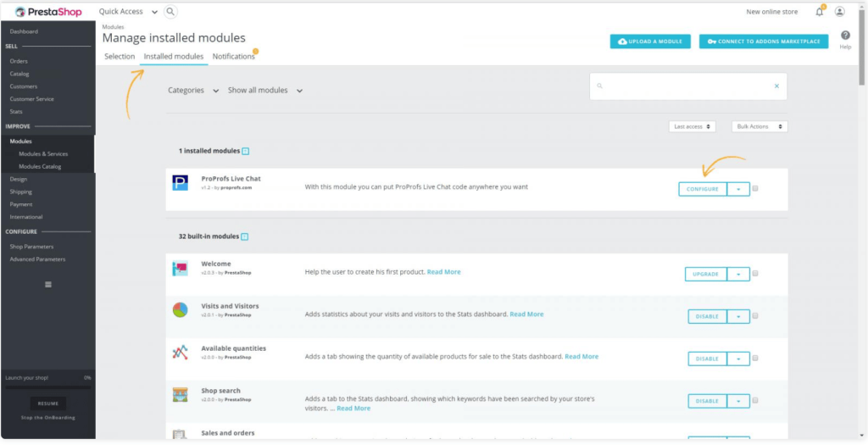The width and height of the screenshot is (868, 445).
Task: Open Modules Catalog submenu item
Action: 40,167
